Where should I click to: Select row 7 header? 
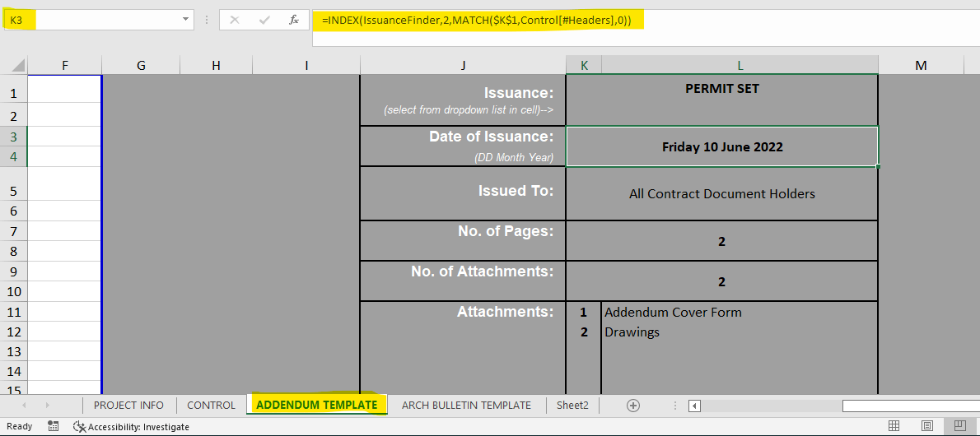tap(14, 231)
